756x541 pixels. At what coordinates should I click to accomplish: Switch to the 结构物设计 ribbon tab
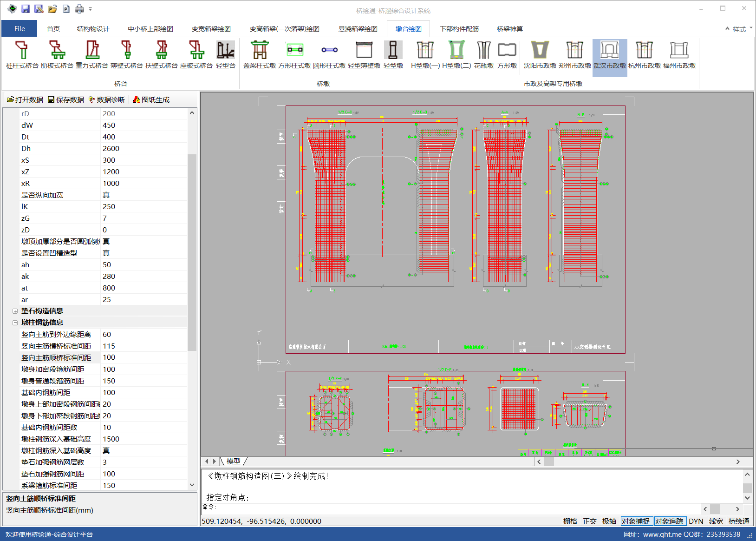(93, 29)
